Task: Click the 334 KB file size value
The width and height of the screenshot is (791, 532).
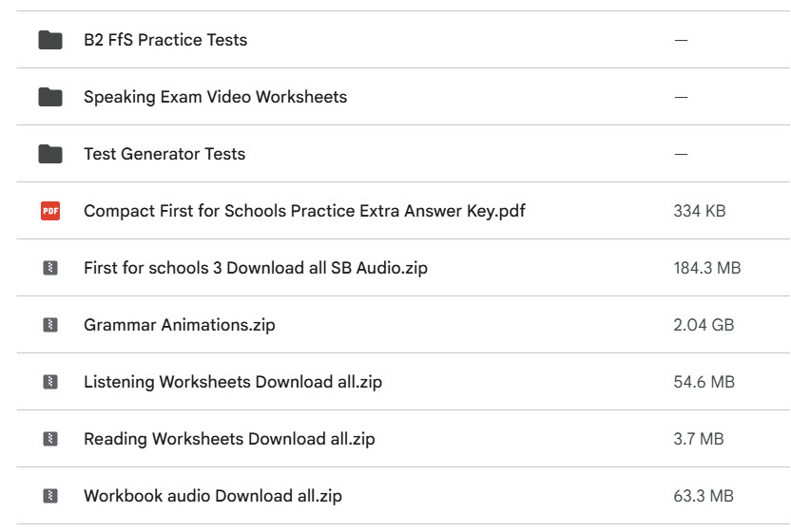Action: (x=699, y=211)
